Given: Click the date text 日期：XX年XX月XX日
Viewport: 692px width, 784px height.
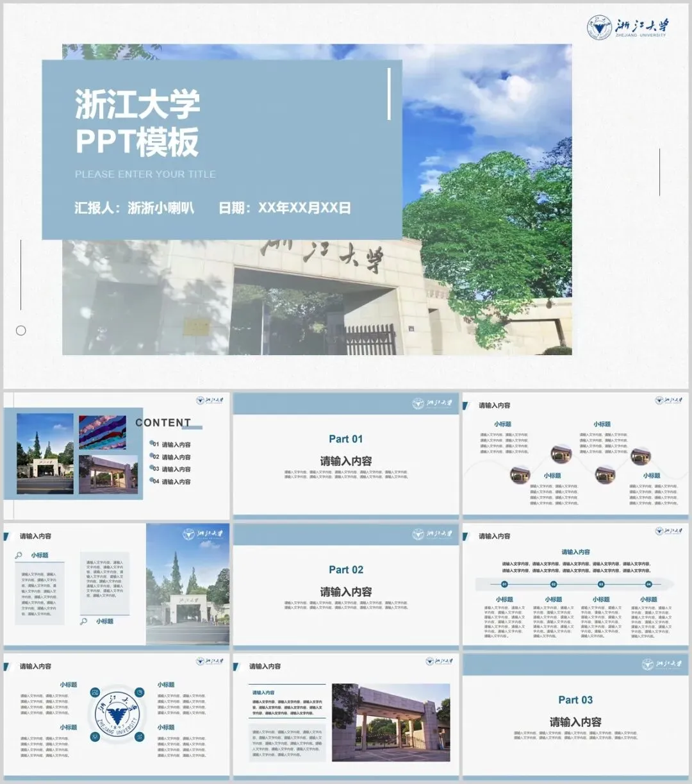Looking at the screenshot, I should (x=284, y=208).
